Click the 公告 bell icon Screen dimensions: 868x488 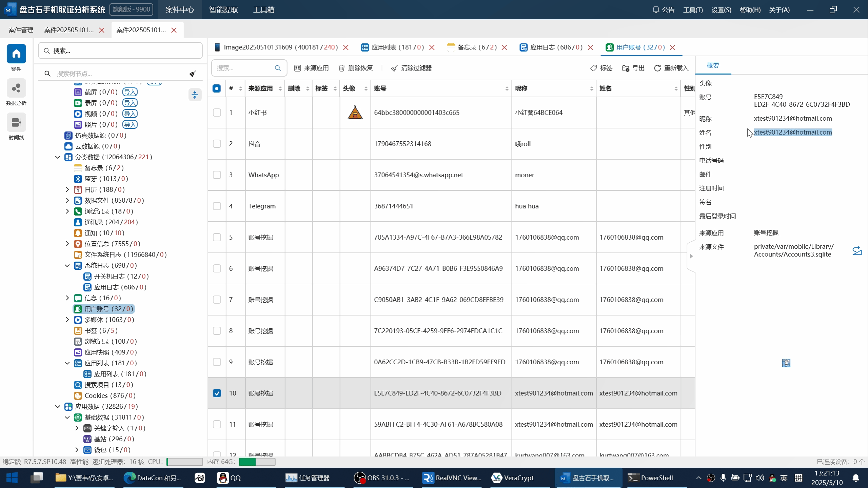point(656,9)
